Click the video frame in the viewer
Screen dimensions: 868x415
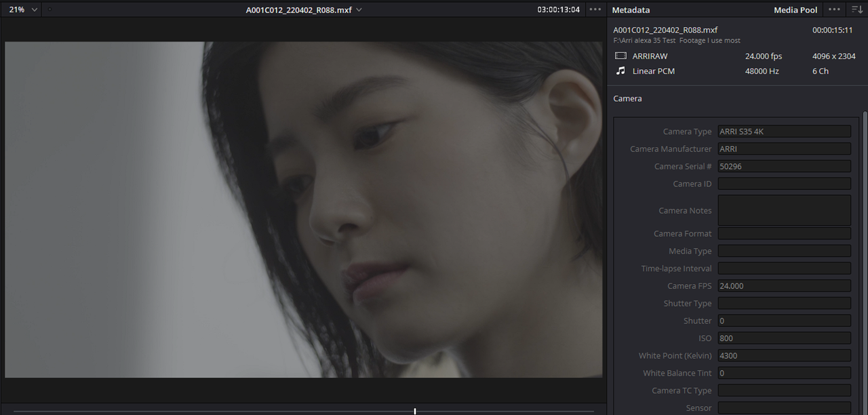303,210
